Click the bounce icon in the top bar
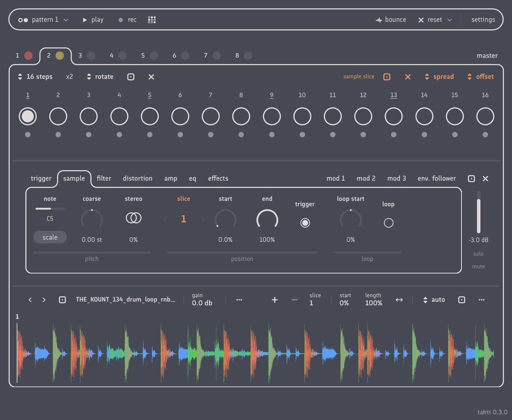This screenshot has height=420, width=512. coord(378,19)
